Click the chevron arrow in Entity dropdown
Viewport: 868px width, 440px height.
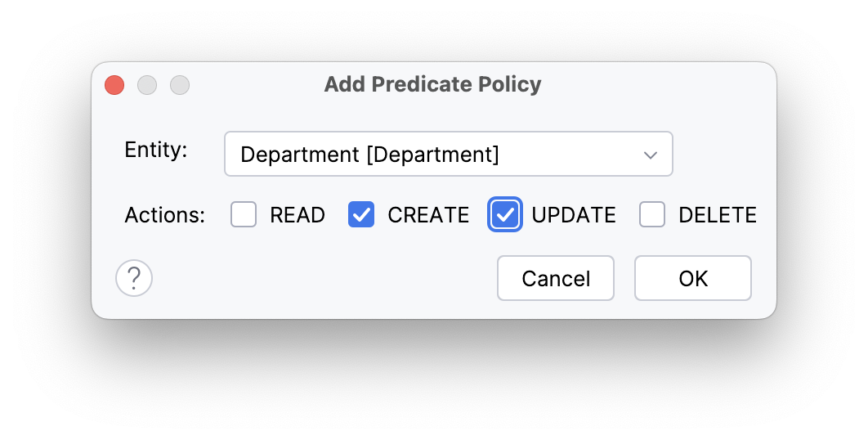(651, 155)
